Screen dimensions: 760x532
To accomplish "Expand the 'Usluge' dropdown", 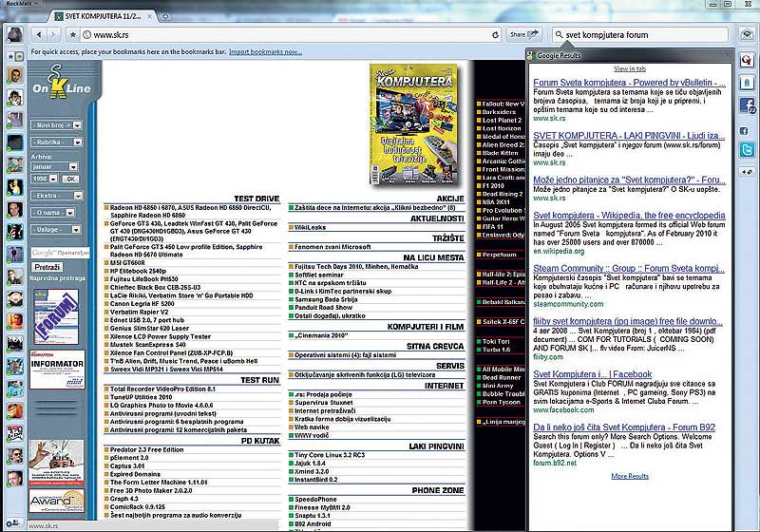I will click(x=56, y=230).
